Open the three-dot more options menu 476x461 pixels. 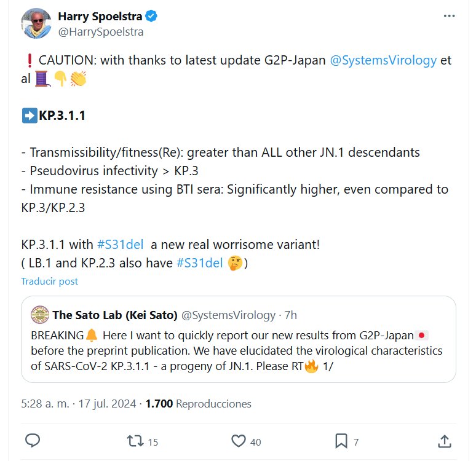point(449,16)
